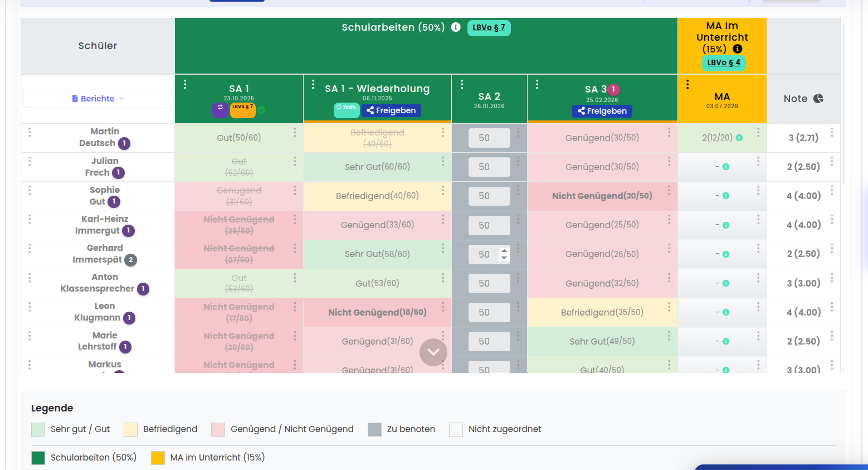Expand more rows with the circular down-arrow button
The height and width of the screenshot is (470, 868).
[x=433, y=352]
